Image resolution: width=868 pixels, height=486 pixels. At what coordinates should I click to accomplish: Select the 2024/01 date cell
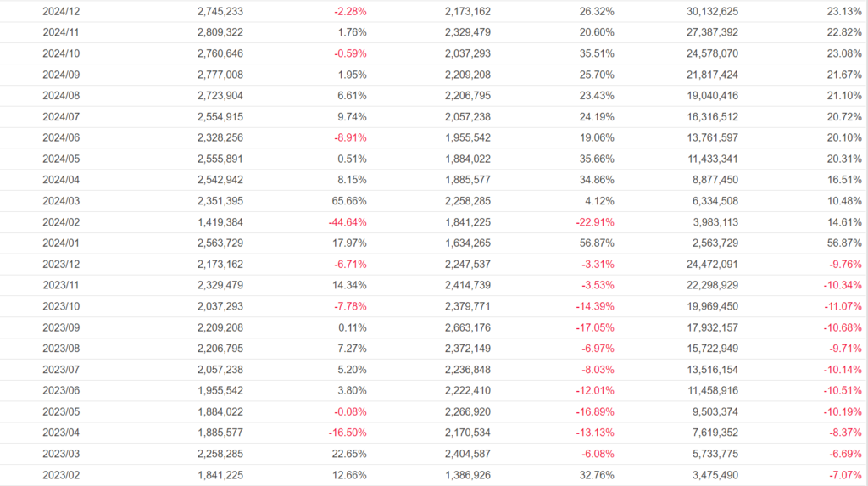click(61, 243)
